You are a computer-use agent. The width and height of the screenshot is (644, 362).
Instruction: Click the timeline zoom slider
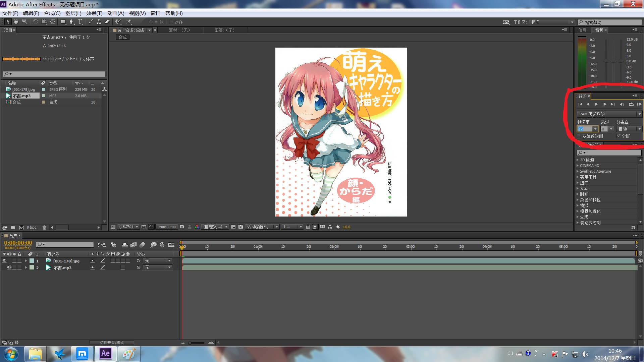[x=197, y=343]
